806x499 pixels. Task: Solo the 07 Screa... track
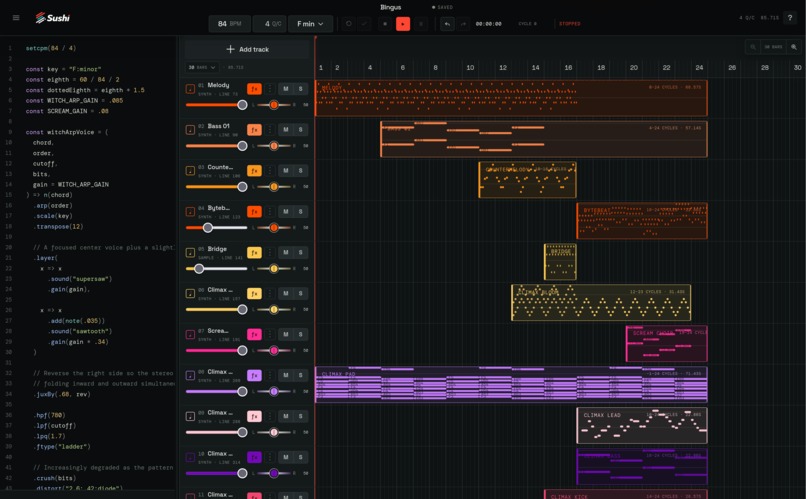[x=301, y=335]
